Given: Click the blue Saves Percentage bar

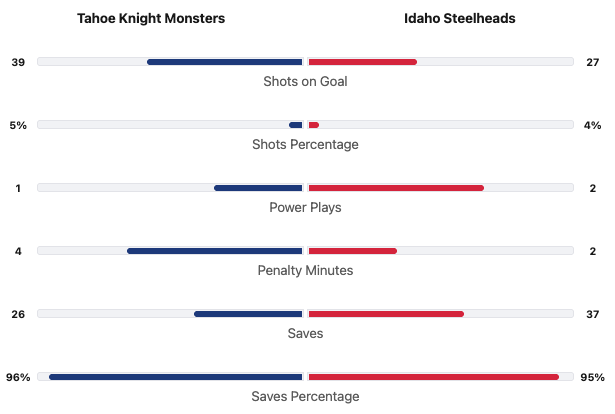Looking at the screenshot, I should [175, 377].
